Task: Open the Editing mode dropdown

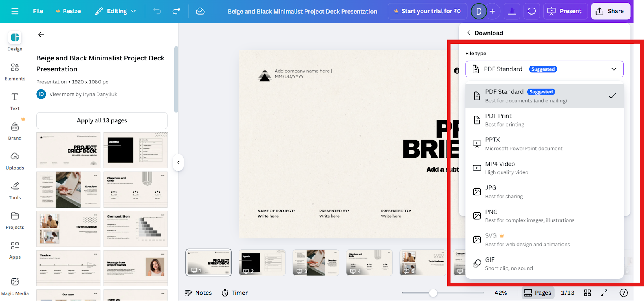Action: [116, 11]
